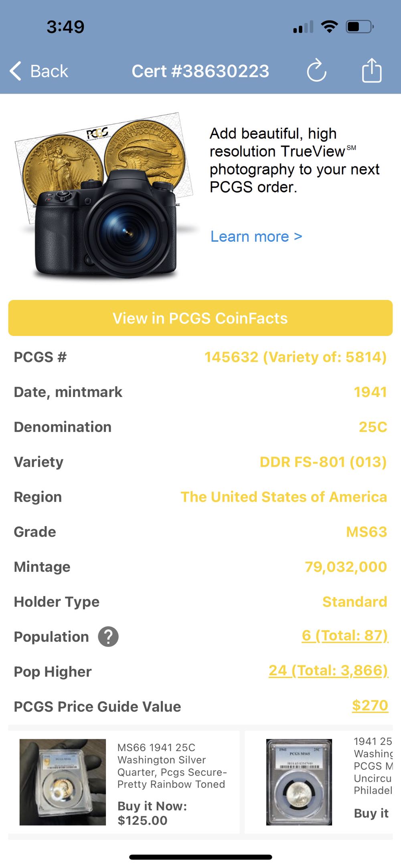
Task: Open PCGS number 145632 link
Action: click(x=296, y=357)
